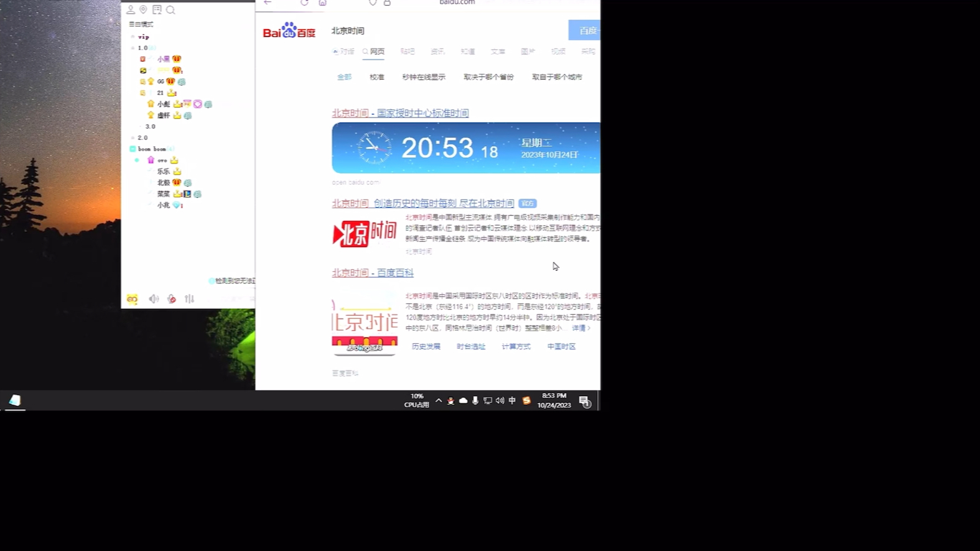
Task: Select user 北极 in channel list
Action: 164,183
